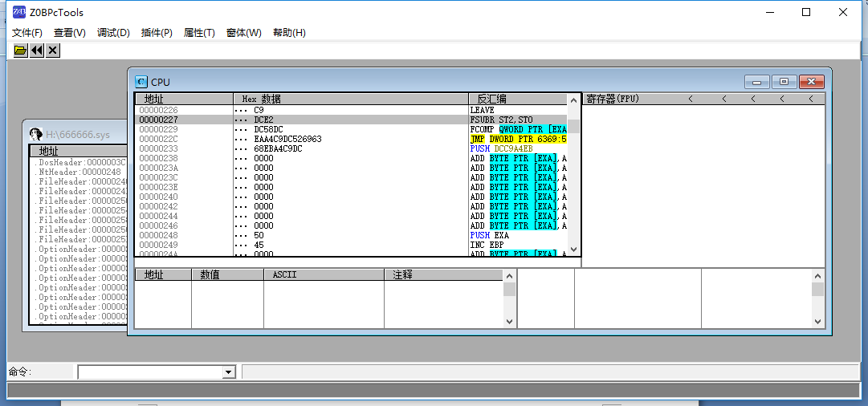
Task: Click the 地址 column header in disassembly pane
Action: pyautogui.click(x=184, y=99)
